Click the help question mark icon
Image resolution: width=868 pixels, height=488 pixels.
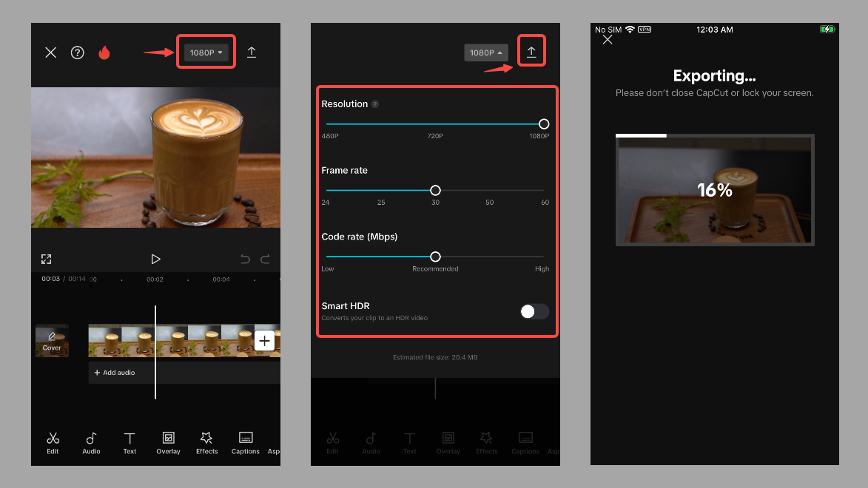click(77, 52)
